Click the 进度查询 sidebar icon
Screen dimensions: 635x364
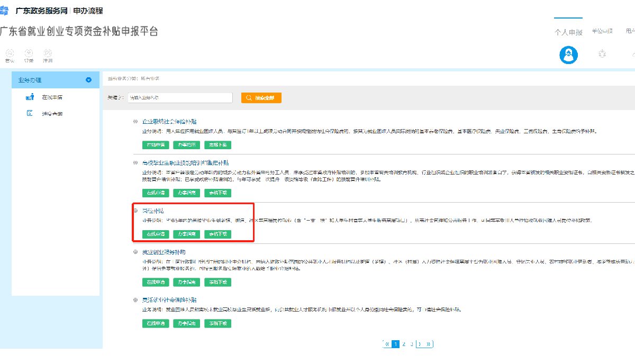pos(30,114)
